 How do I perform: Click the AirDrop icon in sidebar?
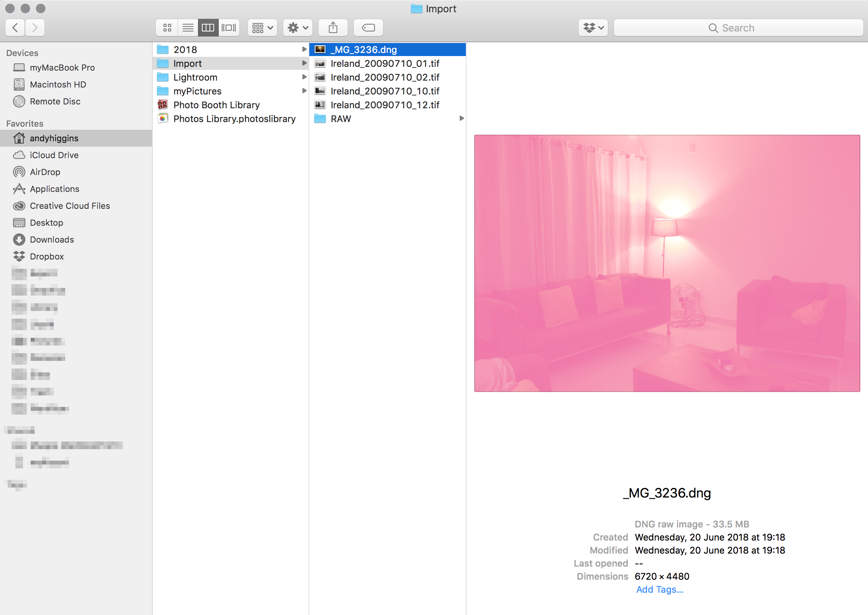tap(19, 172)
